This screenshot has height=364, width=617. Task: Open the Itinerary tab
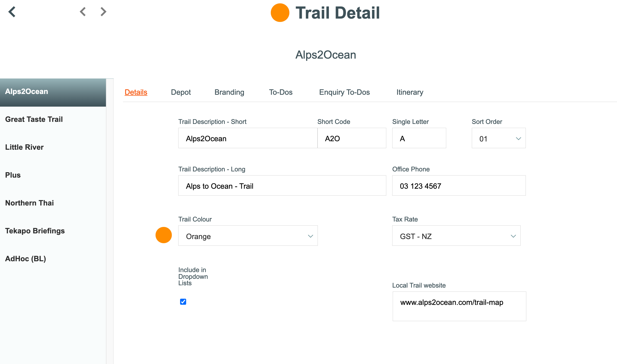coord(410,92)
